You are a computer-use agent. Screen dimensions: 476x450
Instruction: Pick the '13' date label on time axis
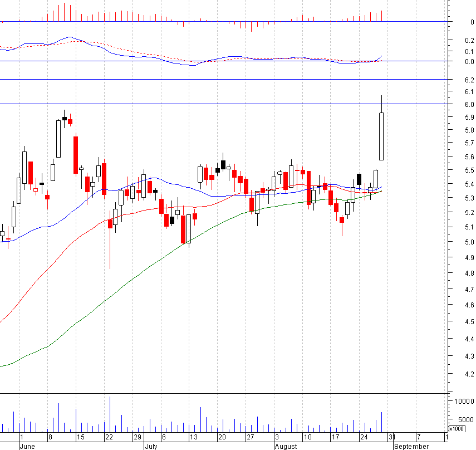[193, 437]
